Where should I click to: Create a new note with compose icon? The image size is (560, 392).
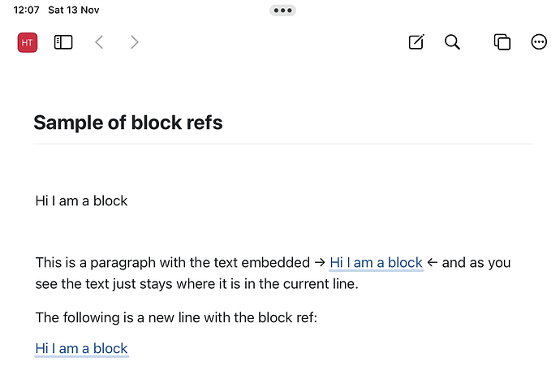pos(416,42)
